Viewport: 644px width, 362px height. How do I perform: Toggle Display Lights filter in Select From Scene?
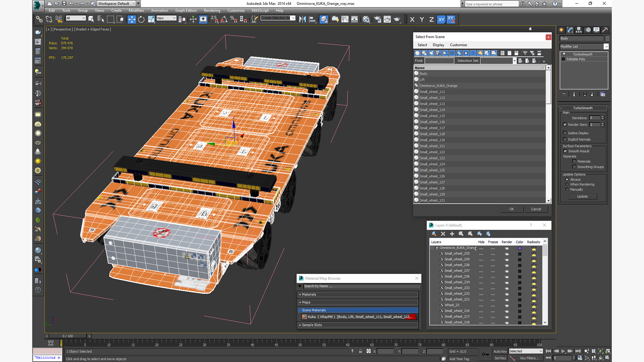(x=431, y=53)
